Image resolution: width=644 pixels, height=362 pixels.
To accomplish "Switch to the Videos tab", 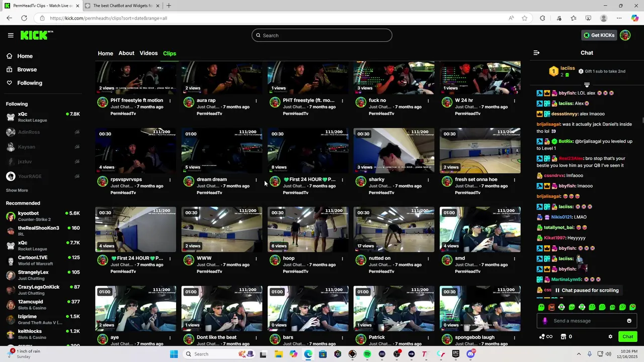I will [x=148, y=53].
